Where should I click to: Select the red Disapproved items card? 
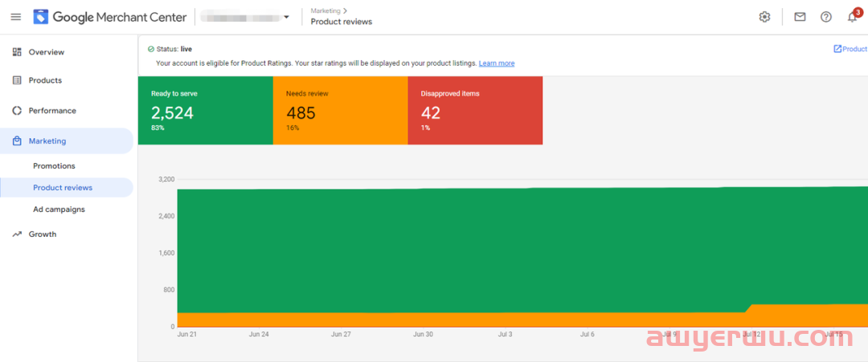pyautogui.click(x=476, y=111)
